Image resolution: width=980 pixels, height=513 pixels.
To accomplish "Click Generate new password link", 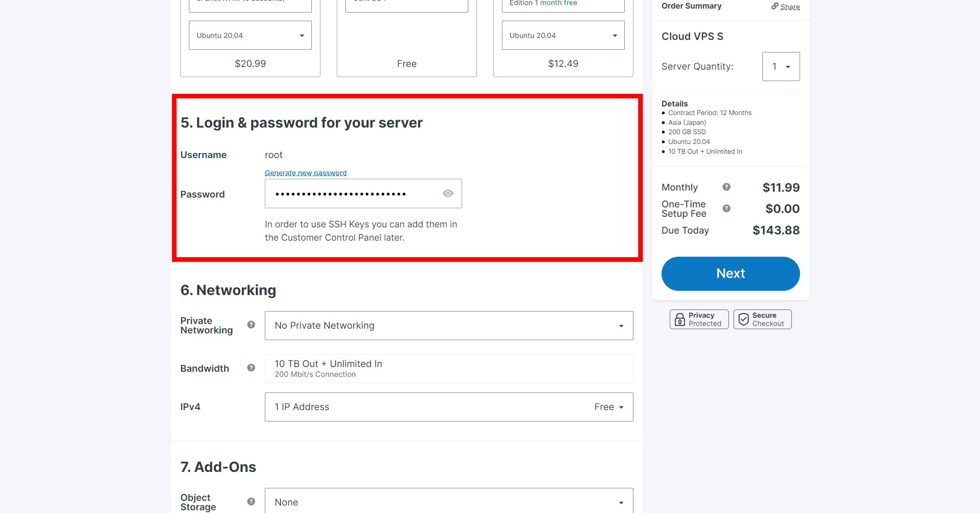I will tap(306, 173).
